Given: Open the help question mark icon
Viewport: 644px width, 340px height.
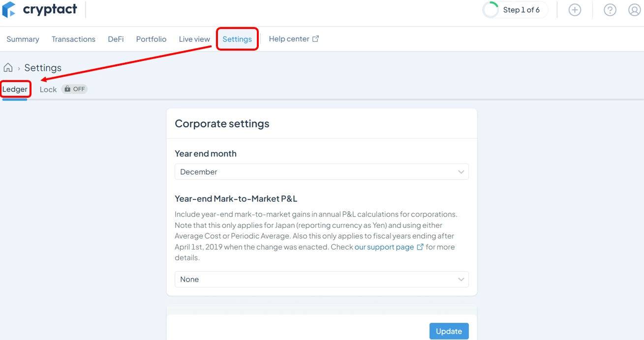Looking at the screenshot, I should click(x=610, y=10).
